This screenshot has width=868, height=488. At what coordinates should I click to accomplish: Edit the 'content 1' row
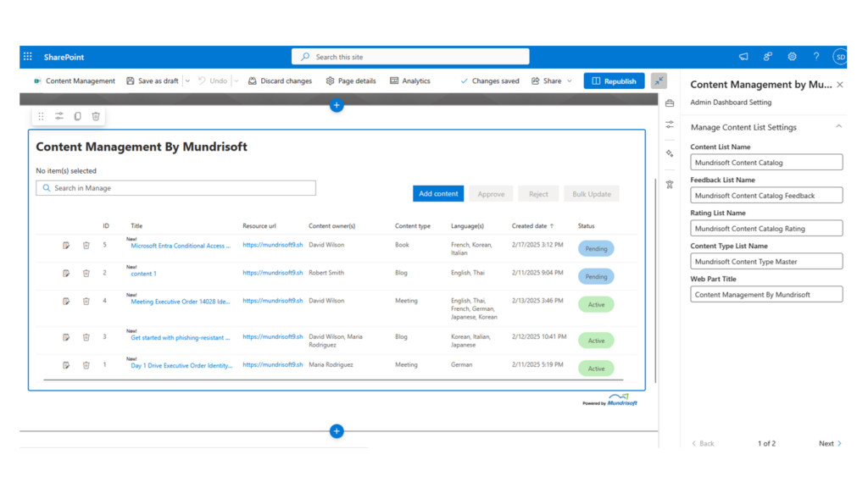point(66,274)
